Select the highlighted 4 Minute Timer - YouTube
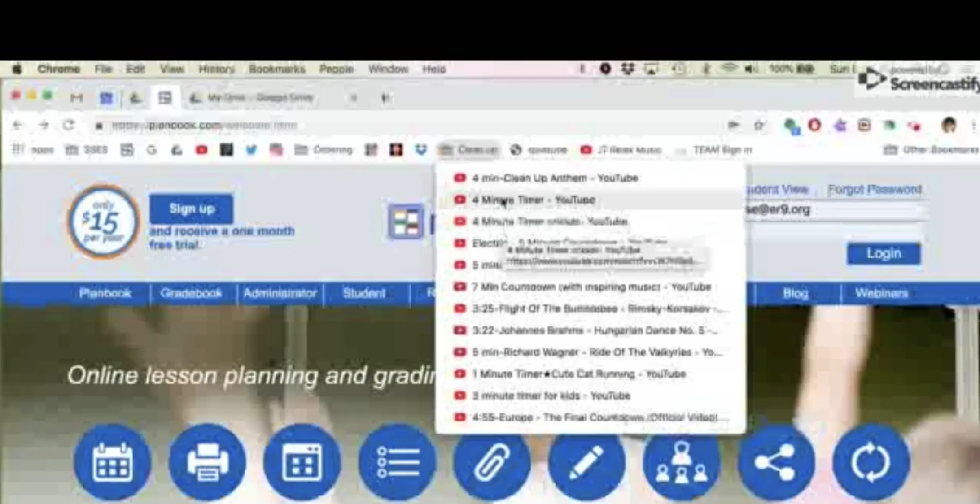This screenshot has height=504, width=980. [x=591, y=200]
